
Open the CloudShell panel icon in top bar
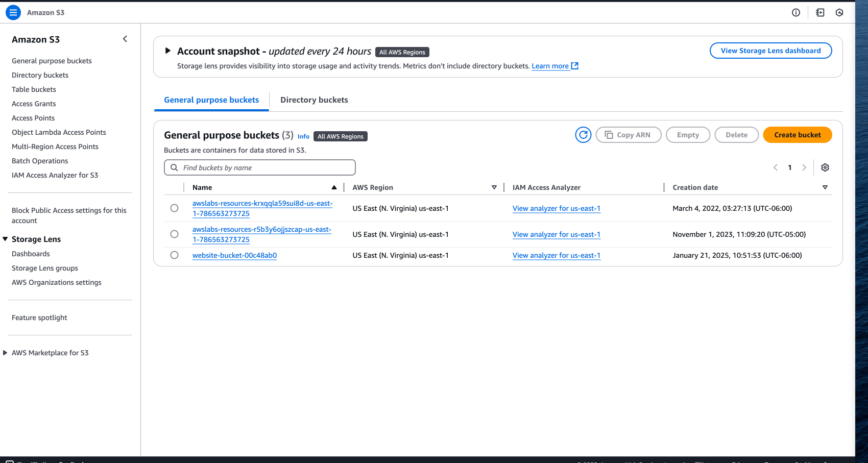[x=820, y=13]
